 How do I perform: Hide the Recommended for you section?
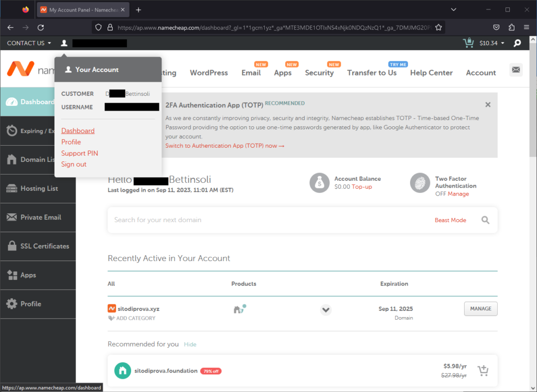click(x=190, y=344)
